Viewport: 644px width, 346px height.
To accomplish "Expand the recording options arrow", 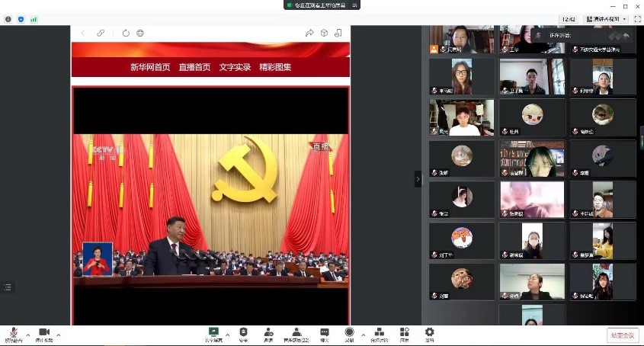I will [361, 335].
